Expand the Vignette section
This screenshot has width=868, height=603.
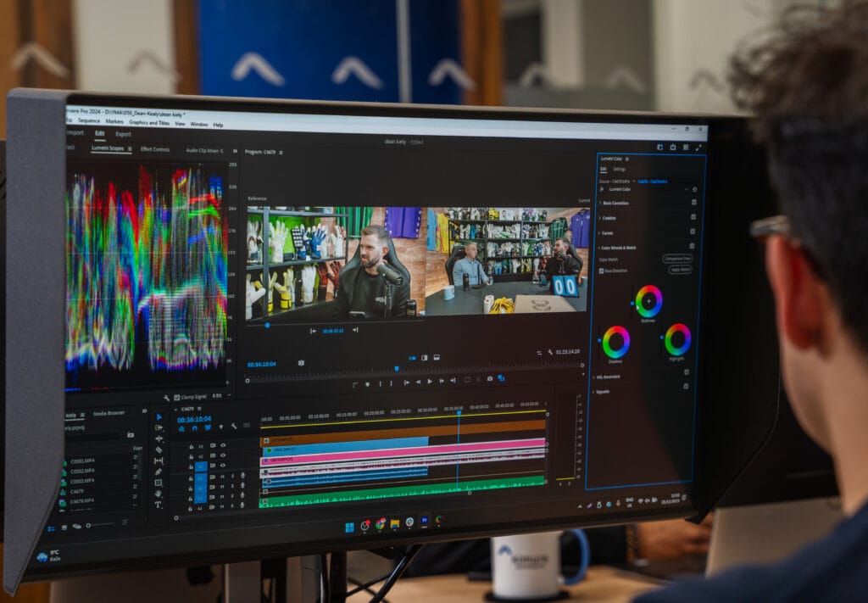pos(604,392)
